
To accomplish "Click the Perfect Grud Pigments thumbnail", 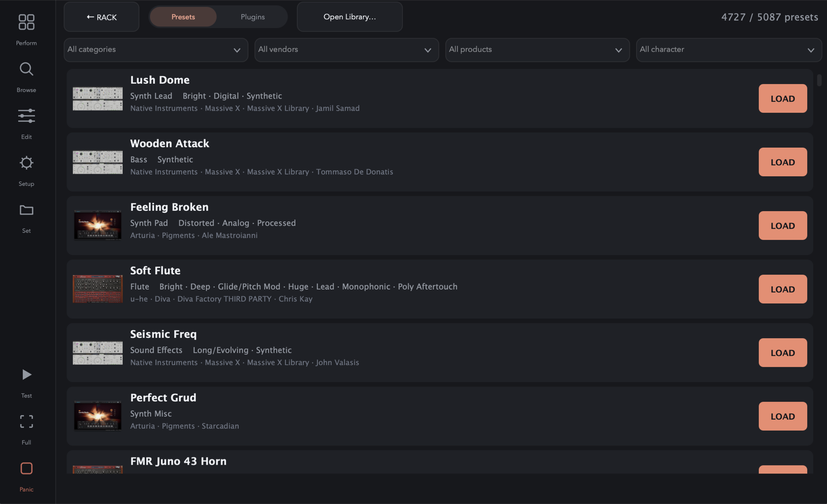I will (98, 416).
